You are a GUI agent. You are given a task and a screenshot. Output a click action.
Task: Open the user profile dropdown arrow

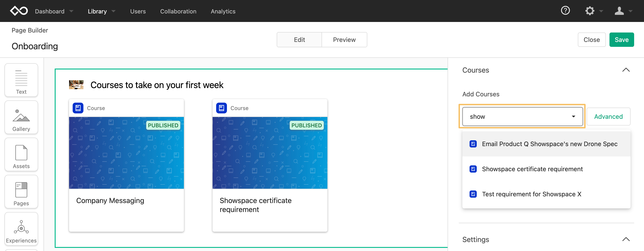631,11
